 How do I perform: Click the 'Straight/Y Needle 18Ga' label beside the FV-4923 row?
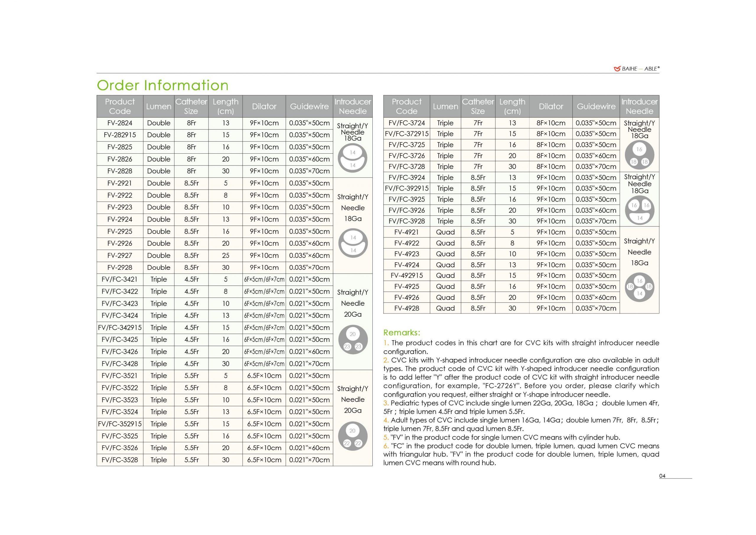[639, 252]
